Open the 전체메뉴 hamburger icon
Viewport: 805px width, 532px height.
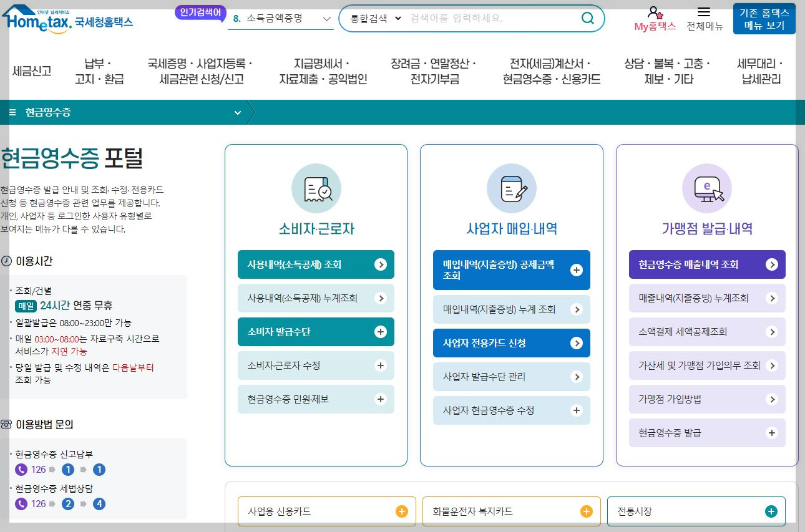click(x=704, y=12)
